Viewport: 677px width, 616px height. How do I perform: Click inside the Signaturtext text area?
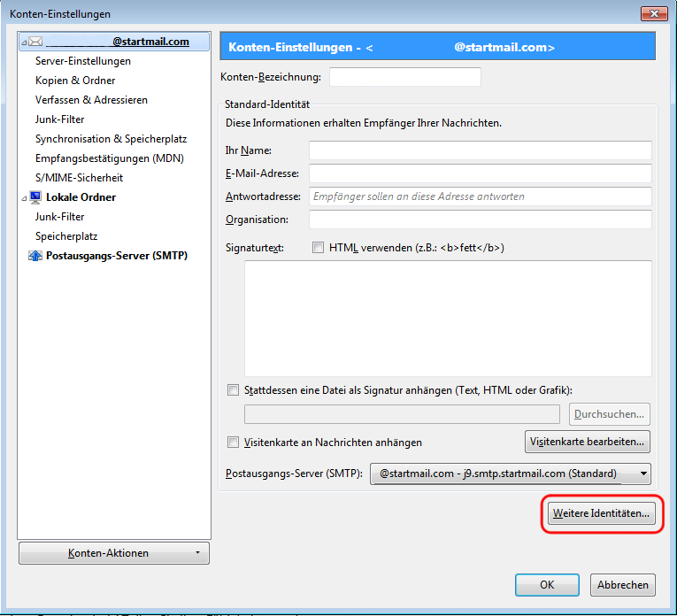pyautogui.click(x=448, y=319)
